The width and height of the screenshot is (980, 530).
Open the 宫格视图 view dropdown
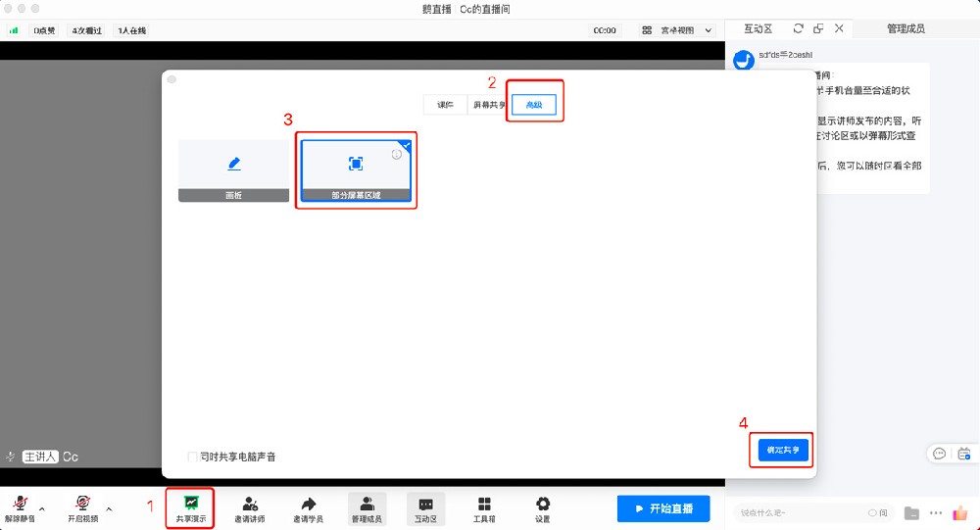pos(677,30)
